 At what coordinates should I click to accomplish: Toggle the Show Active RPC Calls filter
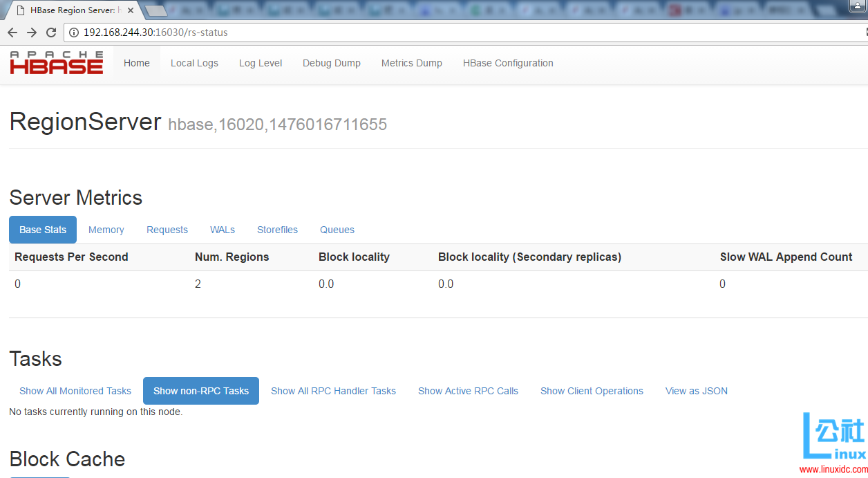[x=468, y=391]
